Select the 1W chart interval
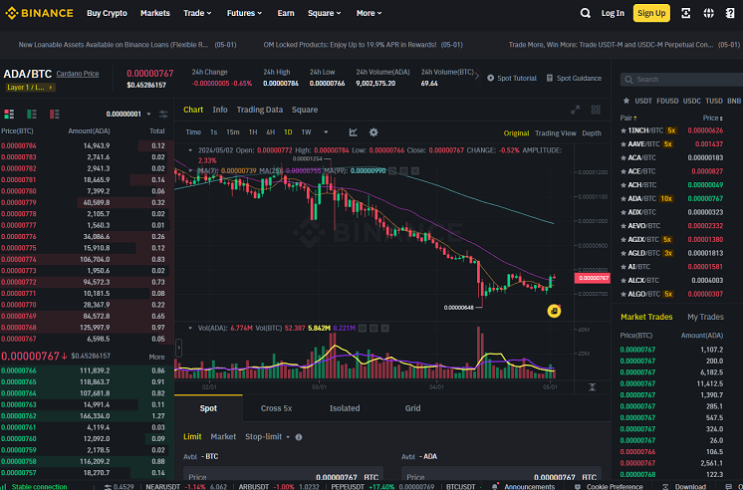This screenshot has width=743, height=490. click(x=307, y=132)
